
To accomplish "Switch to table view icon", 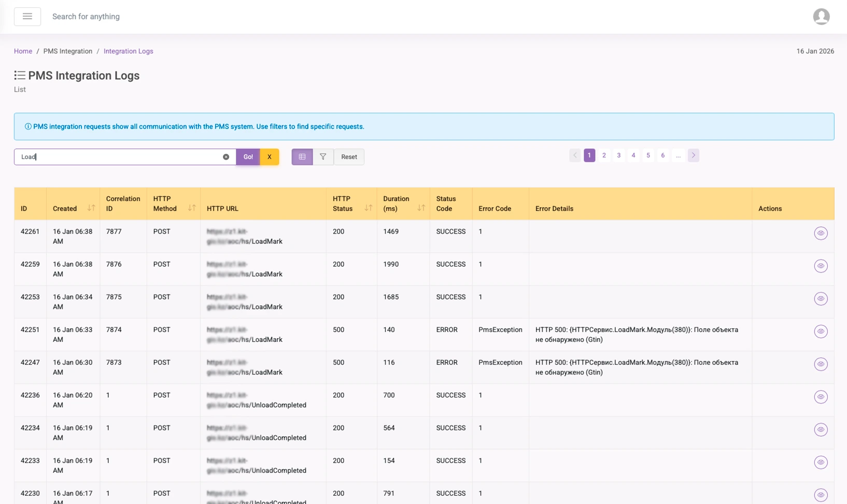I will click(302, 157).
